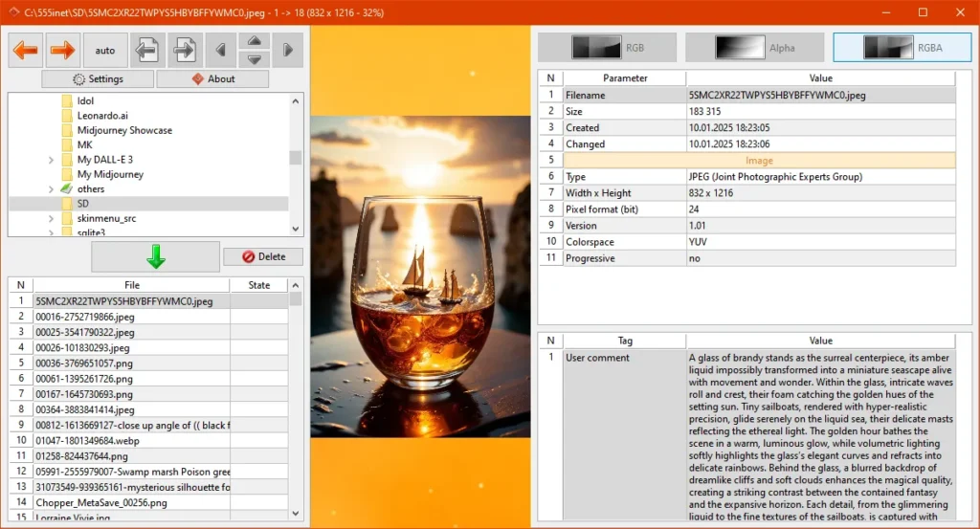Screen dimensions: 980x529
Task: Click the small grey up triangle
Action: coord(255,41)
